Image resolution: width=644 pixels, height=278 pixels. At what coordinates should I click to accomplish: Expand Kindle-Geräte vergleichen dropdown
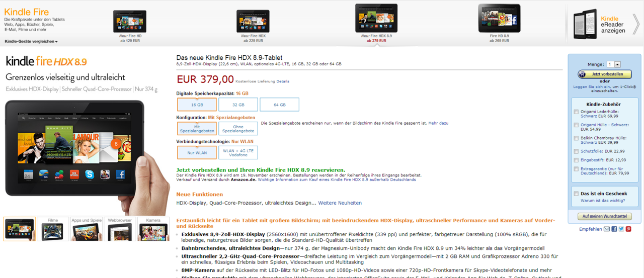pos(31,41)
